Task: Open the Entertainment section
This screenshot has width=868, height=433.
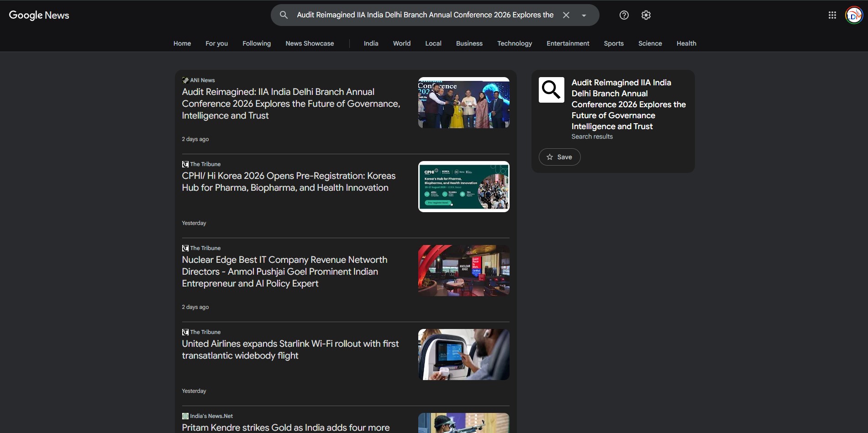Action: point(568,43)
